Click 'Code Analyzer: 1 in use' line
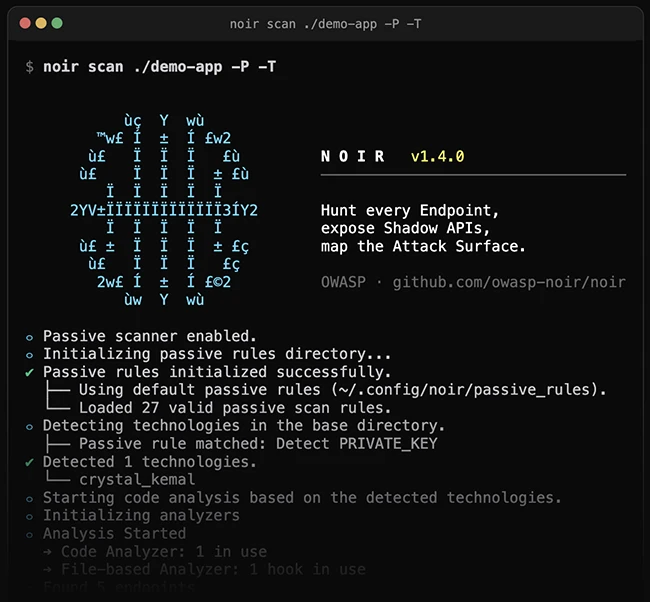Viewport: 650px width, 602px height. [164, 551]
